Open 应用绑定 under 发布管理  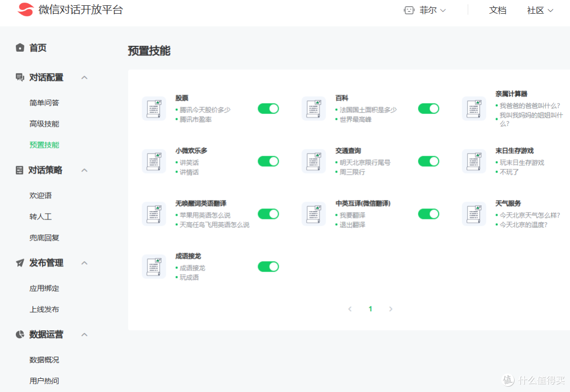(x=44, y=288)
